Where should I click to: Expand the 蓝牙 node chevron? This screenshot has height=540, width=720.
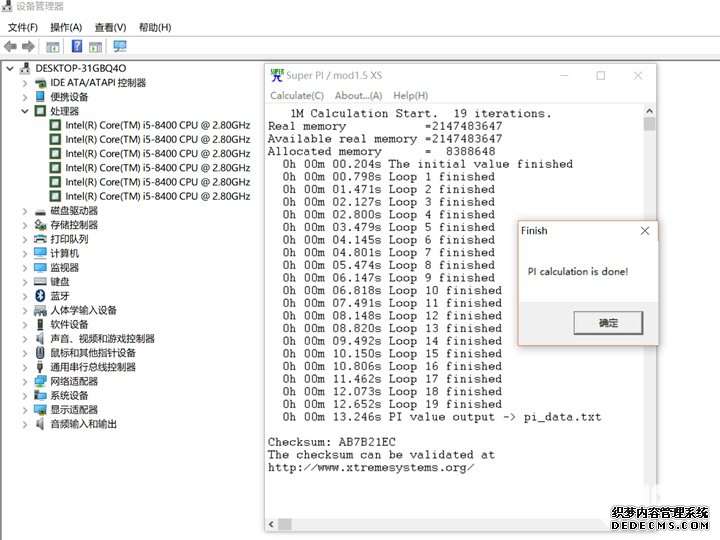tap(25, 296)
